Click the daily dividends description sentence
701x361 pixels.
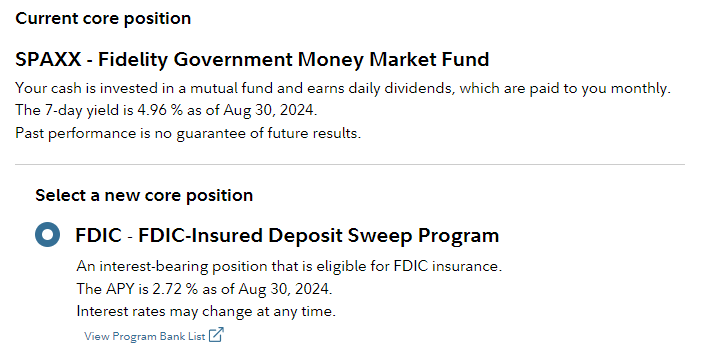point(343,89)
